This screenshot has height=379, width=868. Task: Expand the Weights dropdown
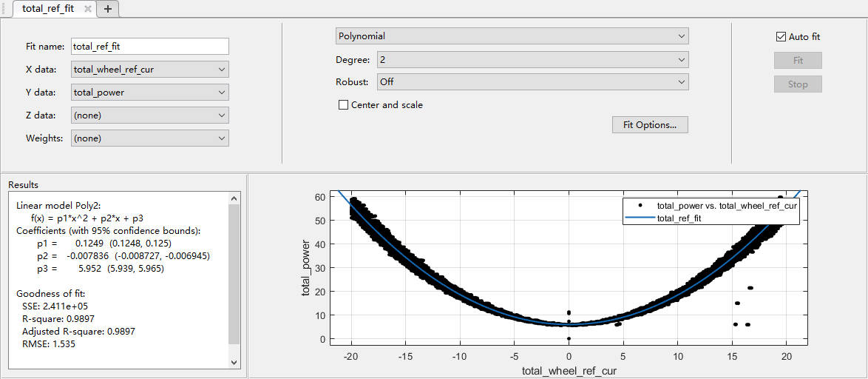[x=150, y=138]
